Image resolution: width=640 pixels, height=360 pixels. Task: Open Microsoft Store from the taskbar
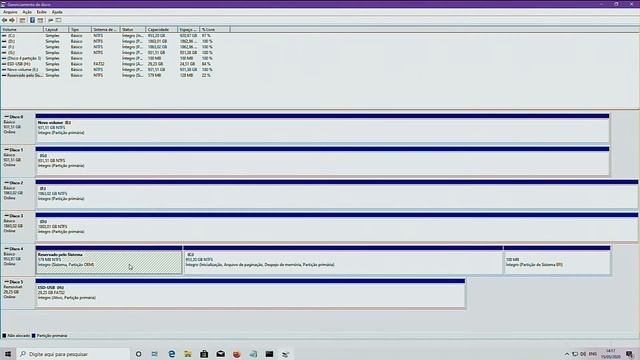pos(204,354)
